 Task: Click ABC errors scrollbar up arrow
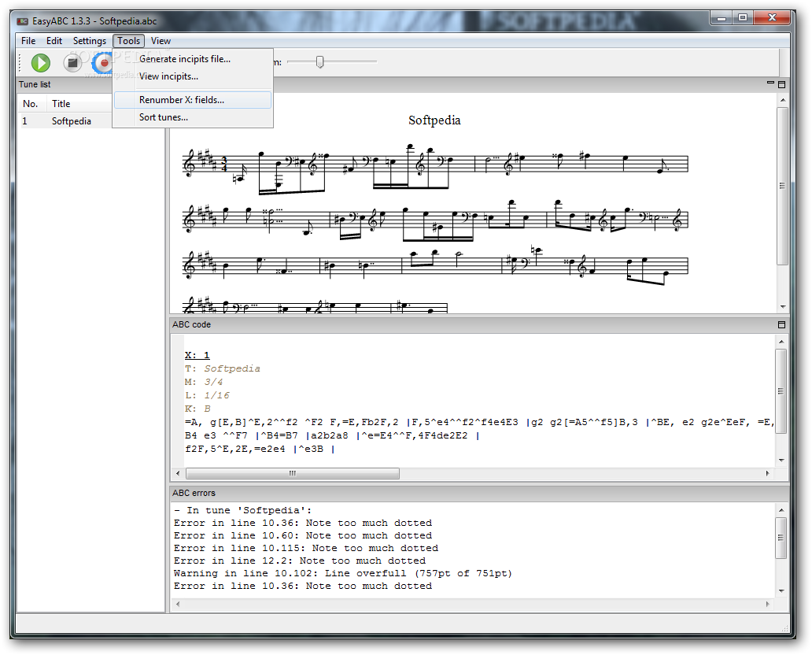(x=781, y=510)
